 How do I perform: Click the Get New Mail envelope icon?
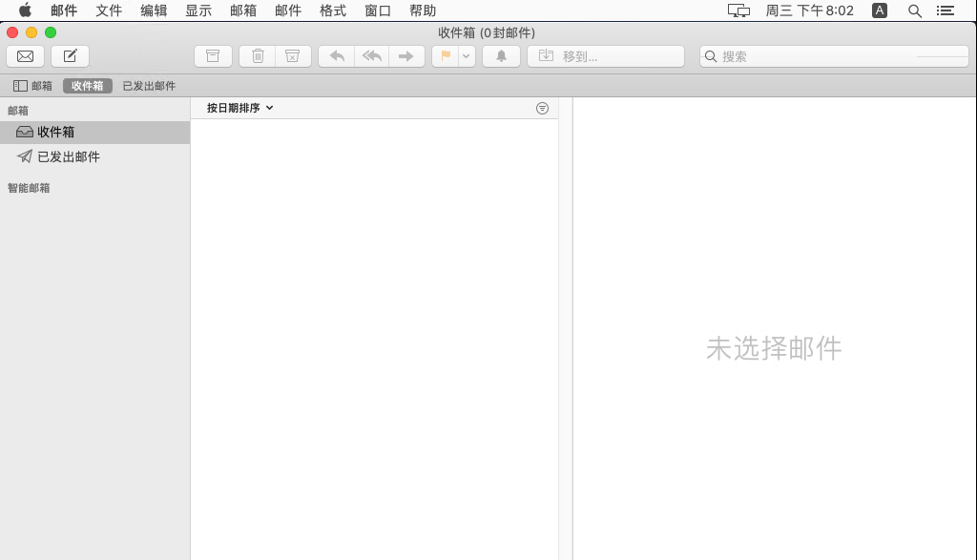click(x=25, y=56)
